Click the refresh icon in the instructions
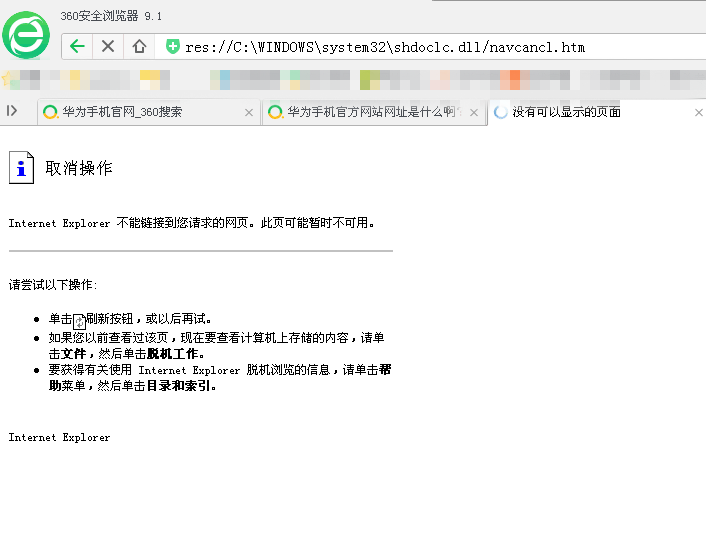This screenshot has width=706, height=554. (79, 321)
